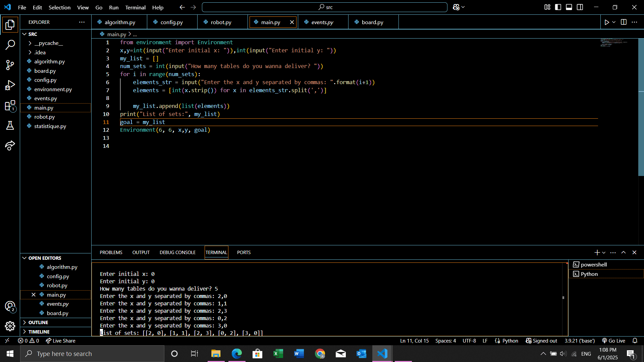Open the run button dropdown arrow
644x362 pixels.
click(614, 22)
